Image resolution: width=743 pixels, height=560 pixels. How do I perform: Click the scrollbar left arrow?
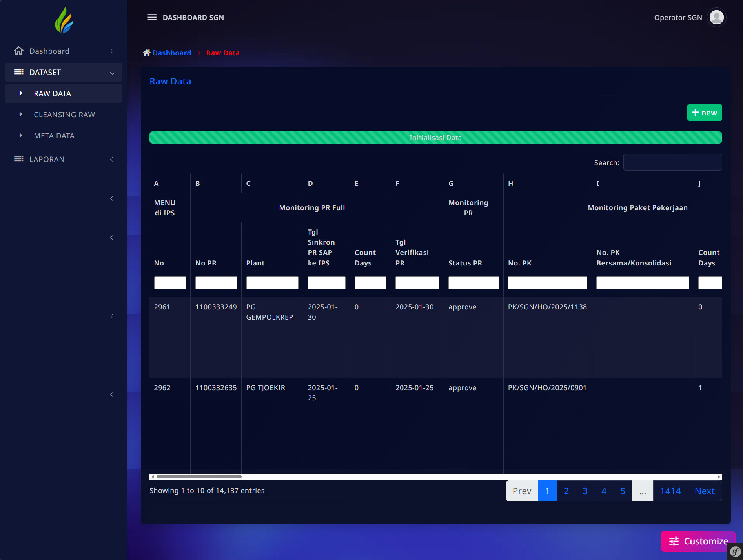[x=153, y=477]
